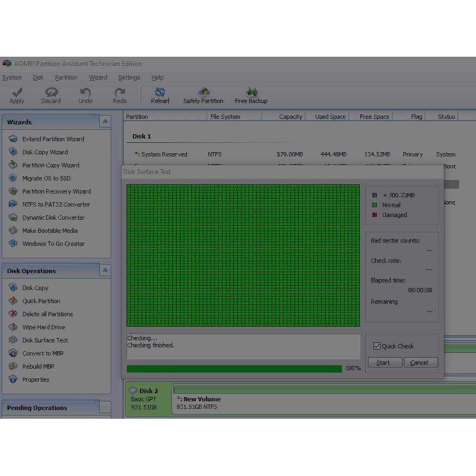Open the Partition menu
This screenshot has width=476, height=476.
[66, 77]
